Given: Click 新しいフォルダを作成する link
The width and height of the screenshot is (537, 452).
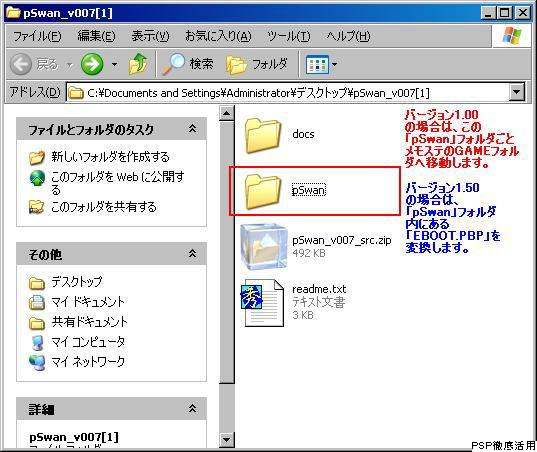Looking at the screenshot, I should coord(110,157).
